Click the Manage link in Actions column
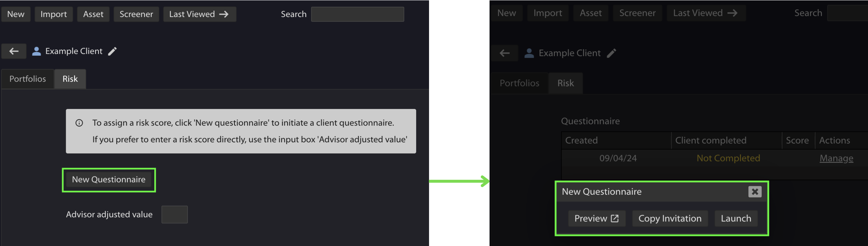Screen dimensions: 868x246 coord(836,158)
